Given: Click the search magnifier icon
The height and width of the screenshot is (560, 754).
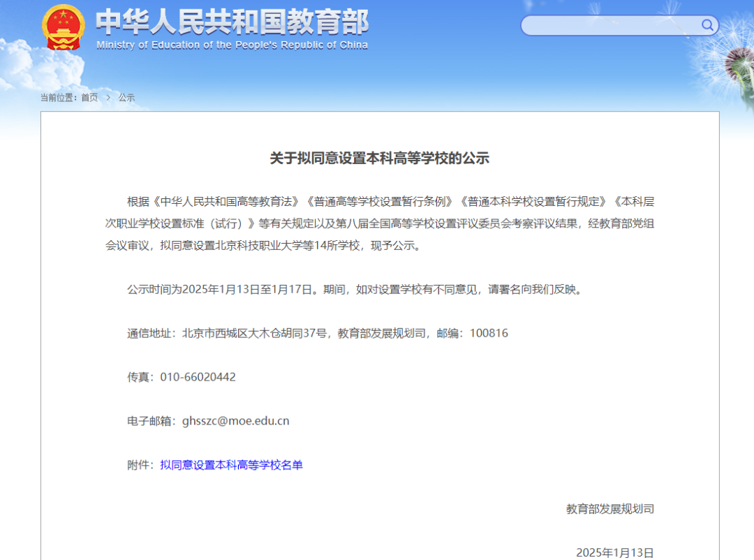Looking at the screenshot, I should [707, 26].
